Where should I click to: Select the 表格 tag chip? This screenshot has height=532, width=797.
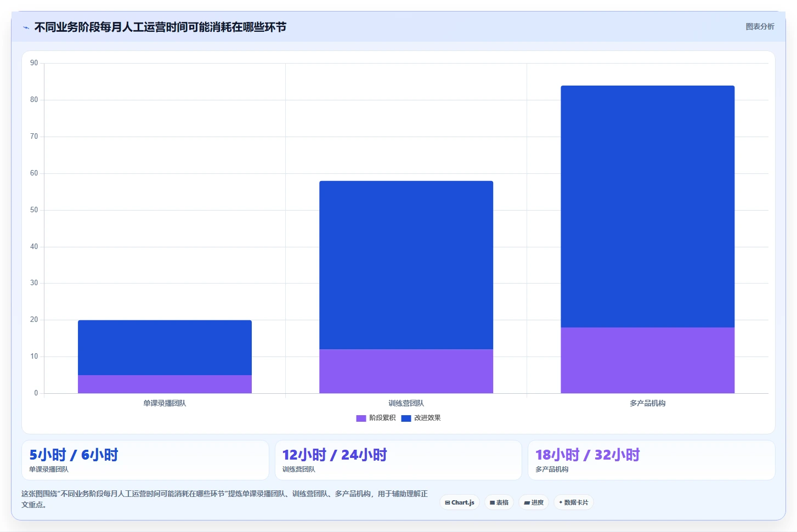pyautogui.click(x=499, y=502)
